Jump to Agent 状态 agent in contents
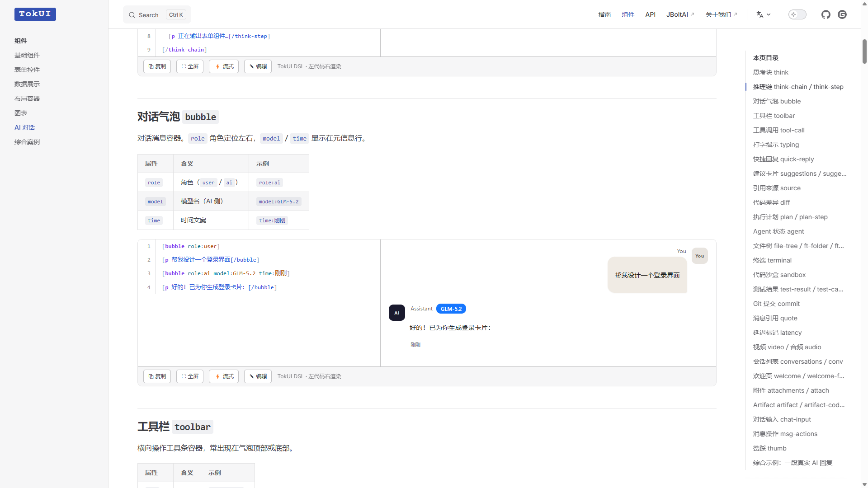 click(x=778, y=231)
